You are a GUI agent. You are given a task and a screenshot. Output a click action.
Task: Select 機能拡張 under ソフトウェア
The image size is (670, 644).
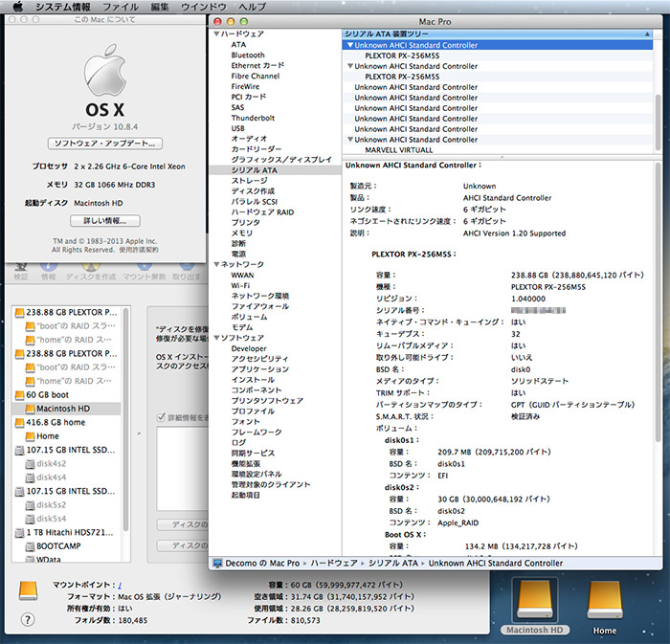point(246,463)
